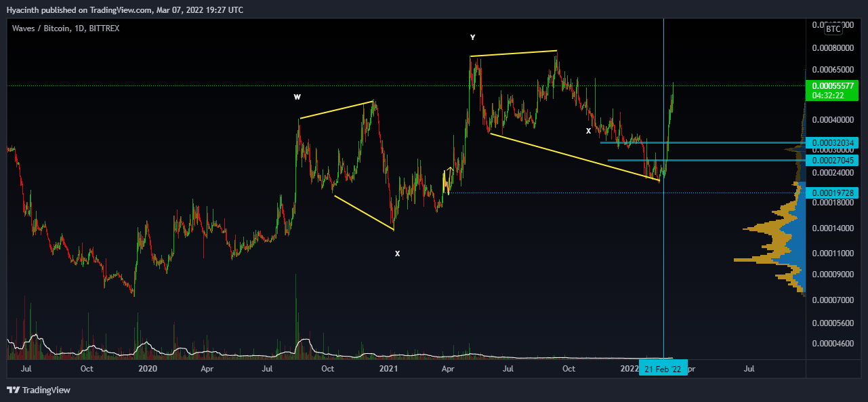
Task: Click the 0.00024000 price axis label
Action: coord(833,173)
